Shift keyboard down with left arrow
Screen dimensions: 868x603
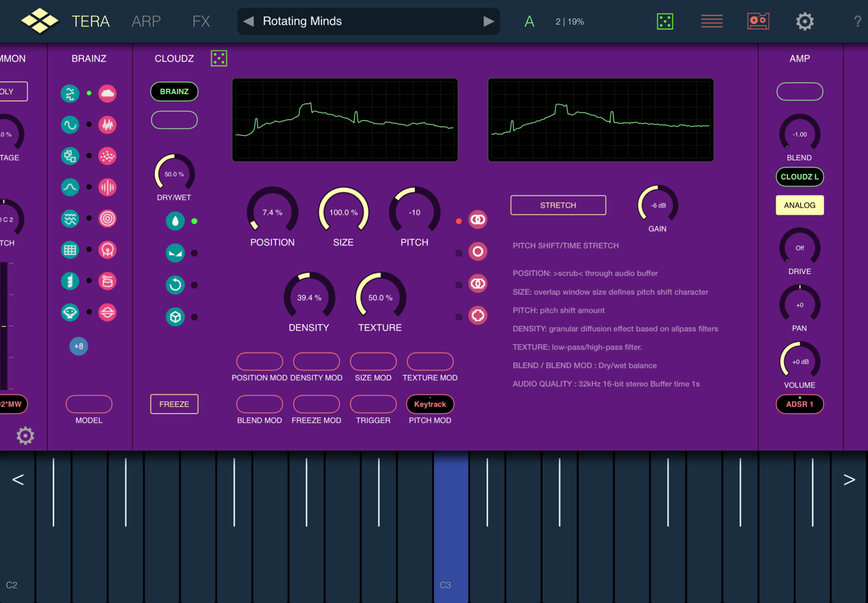[x=18, y=480]
